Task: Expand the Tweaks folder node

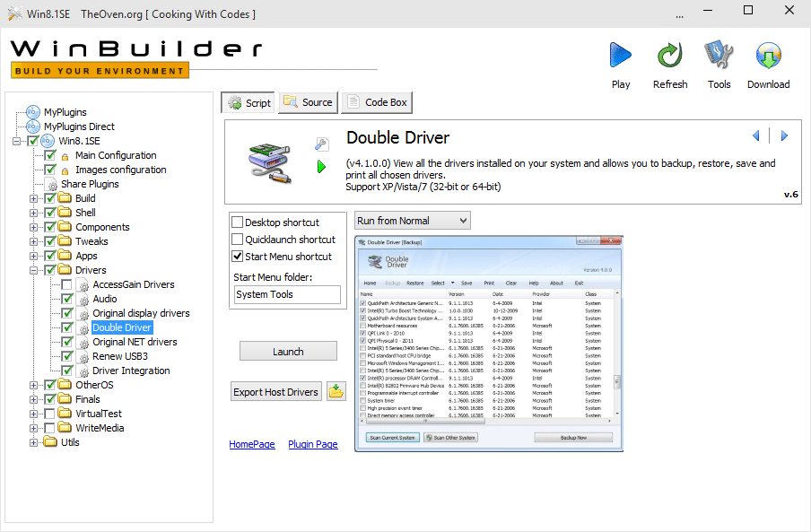Action: pos(33,241)
